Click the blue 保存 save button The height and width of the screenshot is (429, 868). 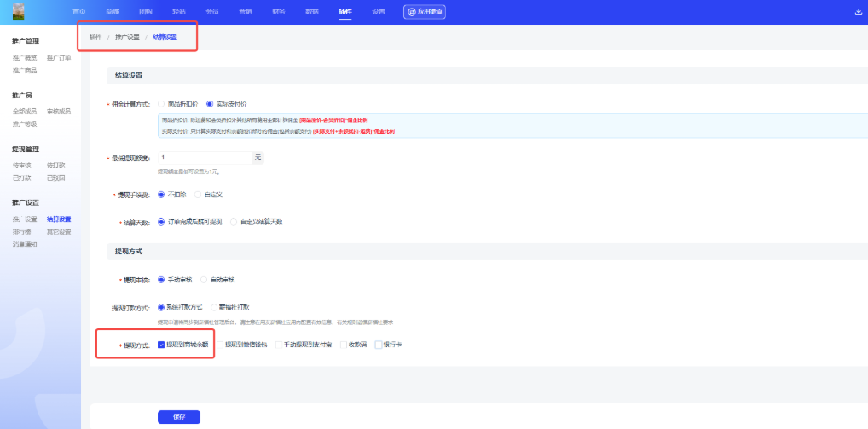(179, 417)
